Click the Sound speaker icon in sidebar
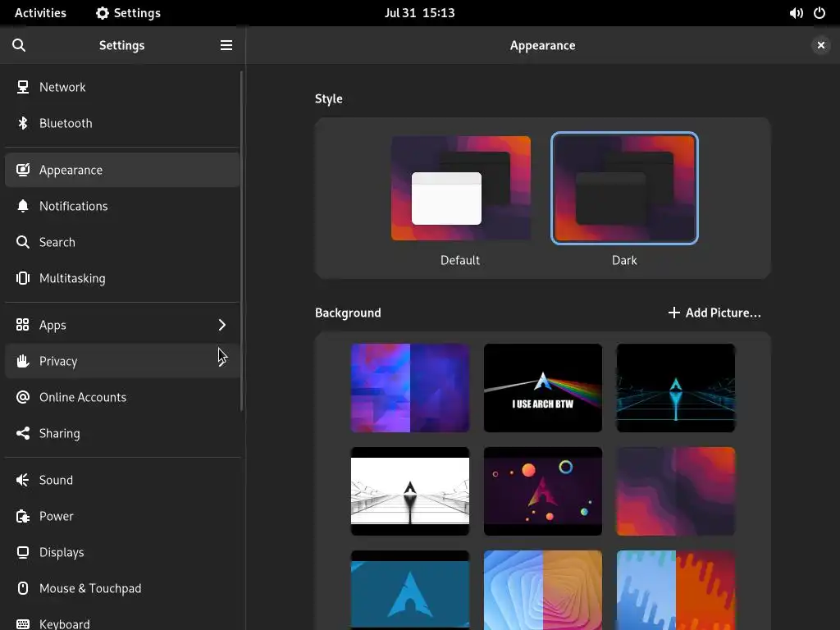Image resolution: width=840 pixels, height=630 pixels. (22, 480)
